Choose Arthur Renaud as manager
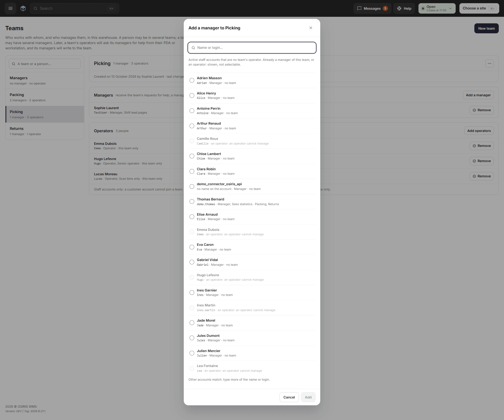 click(x=192, y=126)
